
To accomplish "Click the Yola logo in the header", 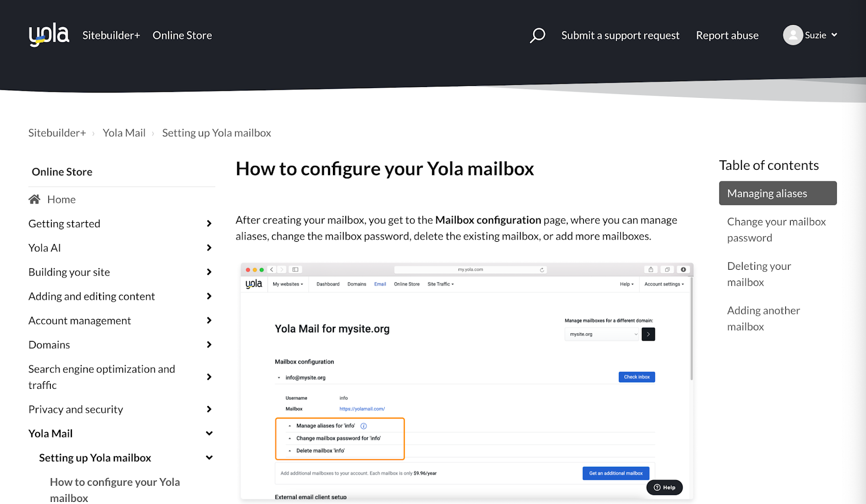I will click(x=48, y=35).
